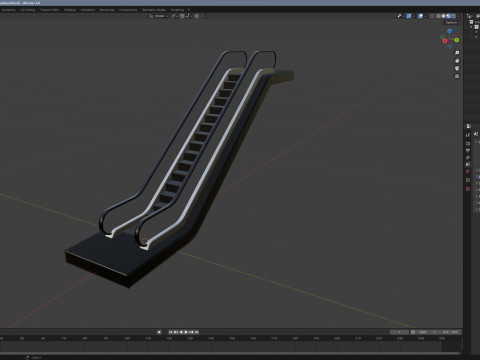Open the World properties tab
The width and height of the screenshot is (480, 360).
click(x=468, y=171)
